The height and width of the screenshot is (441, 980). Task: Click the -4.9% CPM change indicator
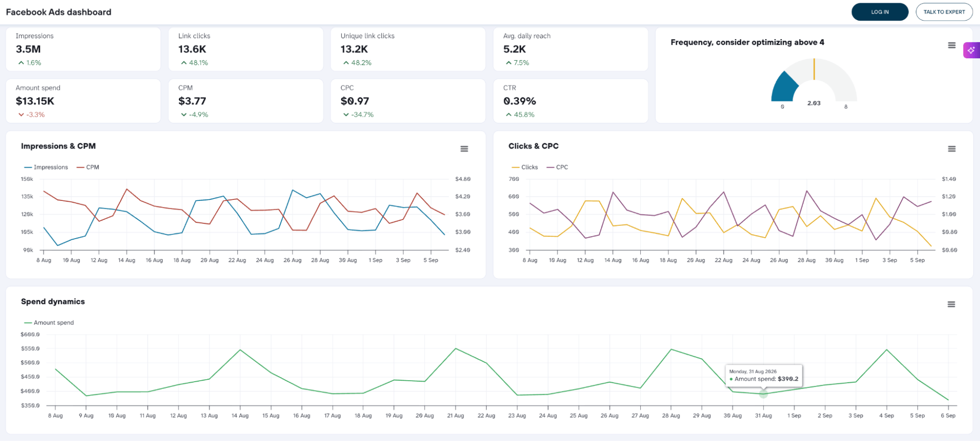coord(194,115)
